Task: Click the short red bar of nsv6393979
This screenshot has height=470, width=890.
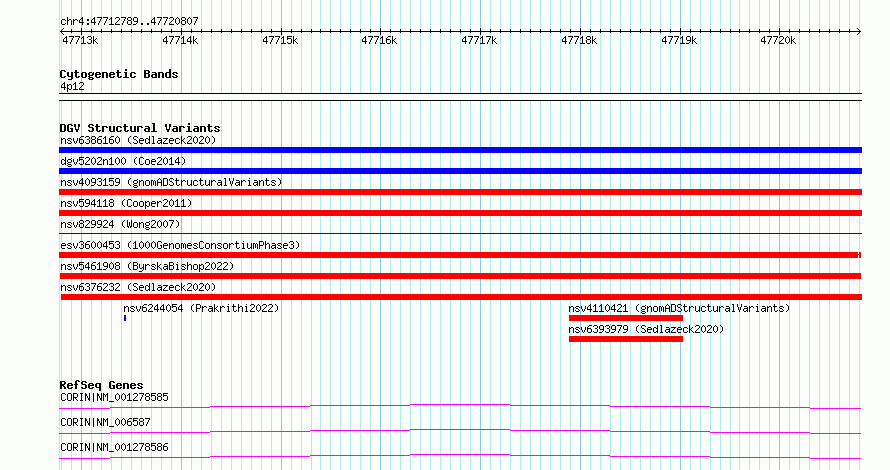Action: coord(626,339)
